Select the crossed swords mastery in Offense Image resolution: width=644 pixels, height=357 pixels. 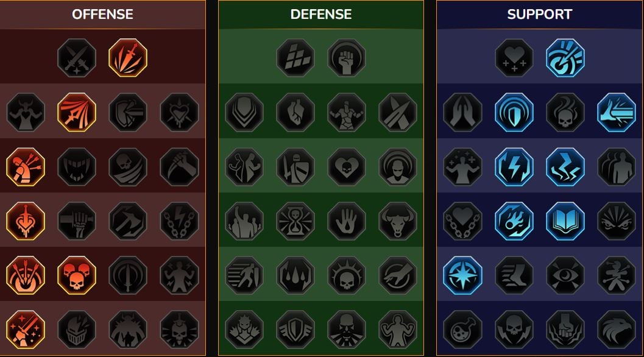coord(77,58)
